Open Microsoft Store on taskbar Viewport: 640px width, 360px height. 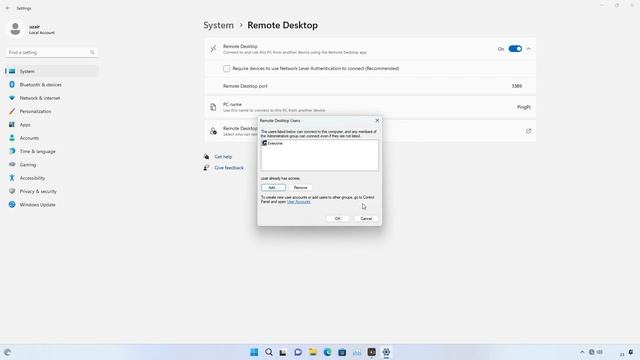(x=342, y=352)
